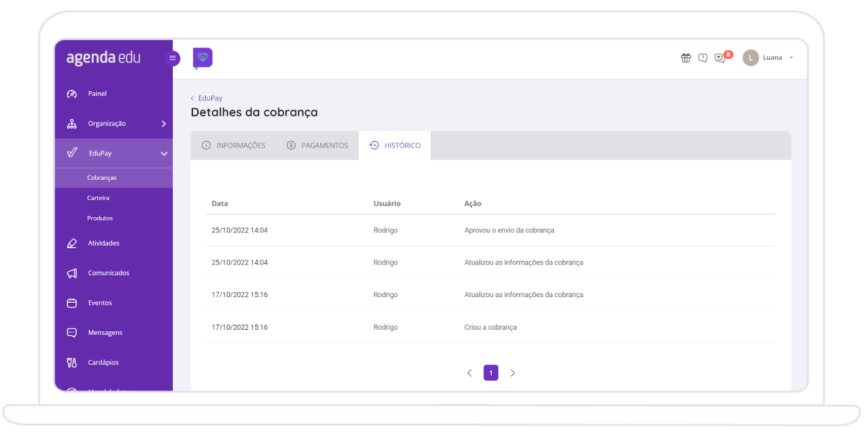Switch to the Informações tab
The height and width of the screenshot is (435, 868).
coord(234,145)
